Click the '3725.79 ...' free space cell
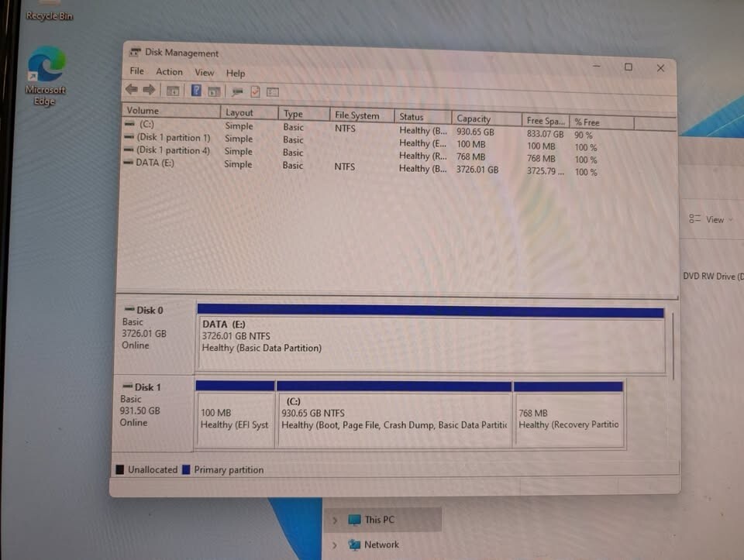The image size is (744, 560). click(545, 171)
